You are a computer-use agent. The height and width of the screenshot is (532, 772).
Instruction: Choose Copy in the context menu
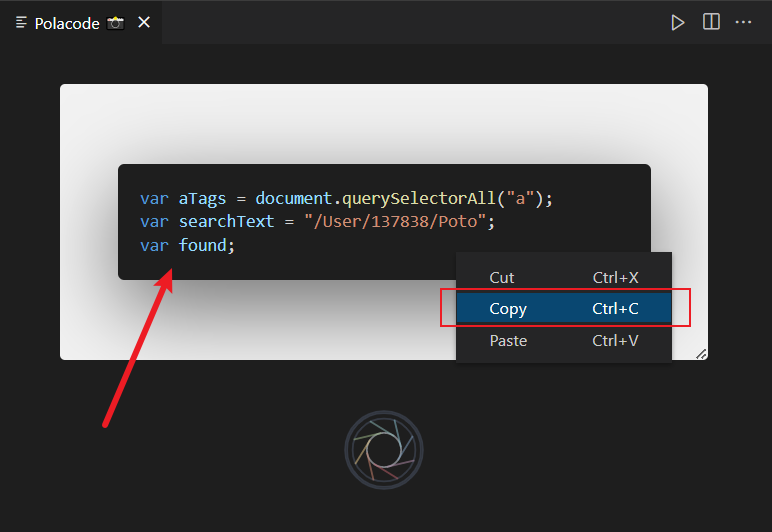(x=508, y=309)
